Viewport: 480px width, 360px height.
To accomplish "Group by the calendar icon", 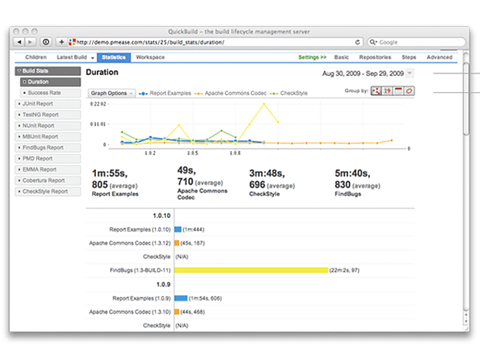I will tap(398, 91).
